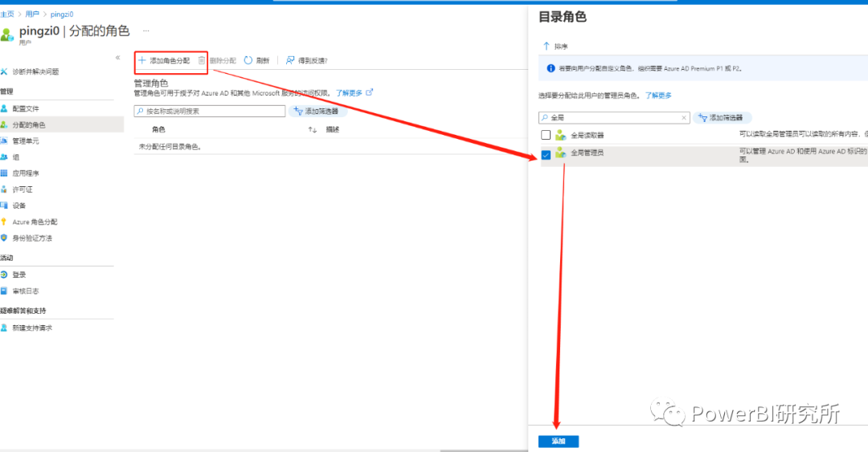Image resolution: width=868 pixels, height=452 pixels.
Task: Click the pingzi0 user avatar icon
Action: tap(7, 35)
